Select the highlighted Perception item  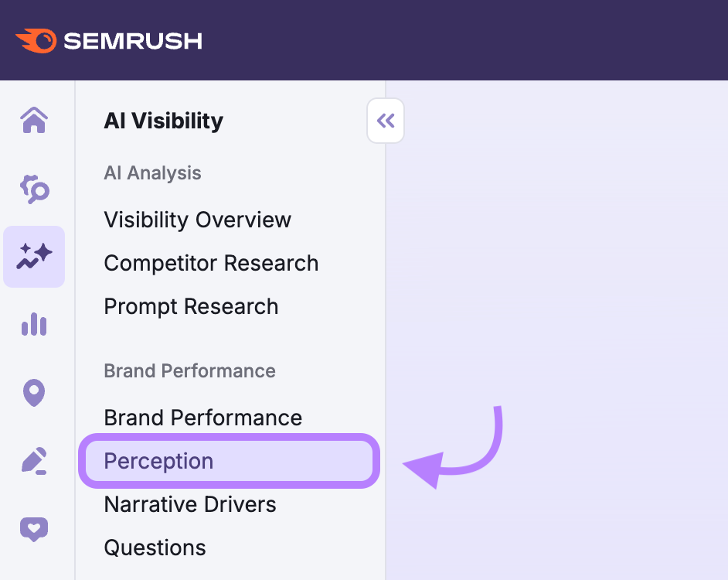158,461
